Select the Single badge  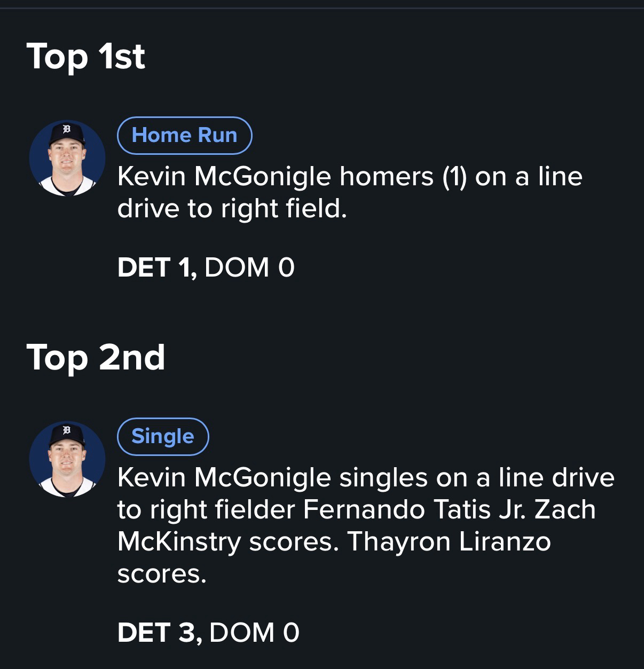pyautogui.click(x=162, y=436)
